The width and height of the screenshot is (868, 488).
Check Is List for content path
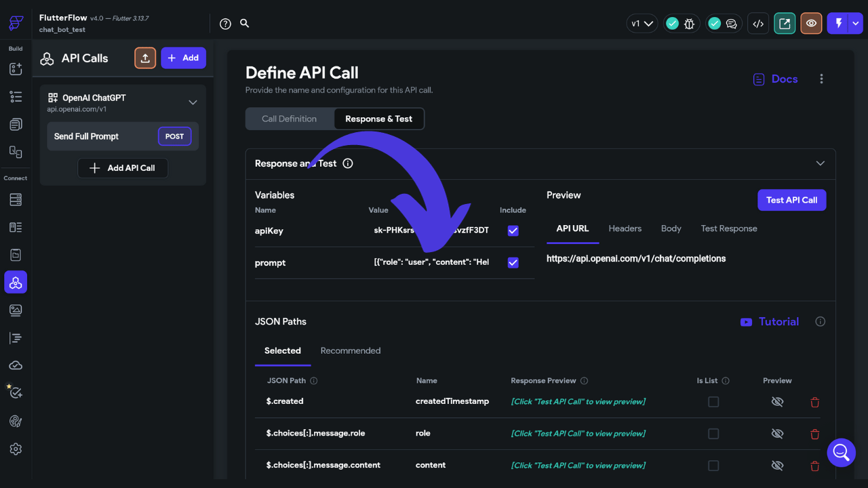(713, 466)
